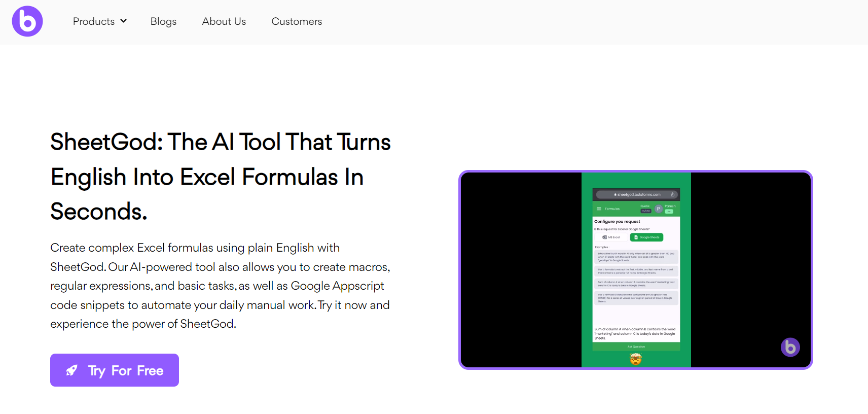Open the Blogs page
868x414 pixels.
pyautogui.click(x=163, y=21)
